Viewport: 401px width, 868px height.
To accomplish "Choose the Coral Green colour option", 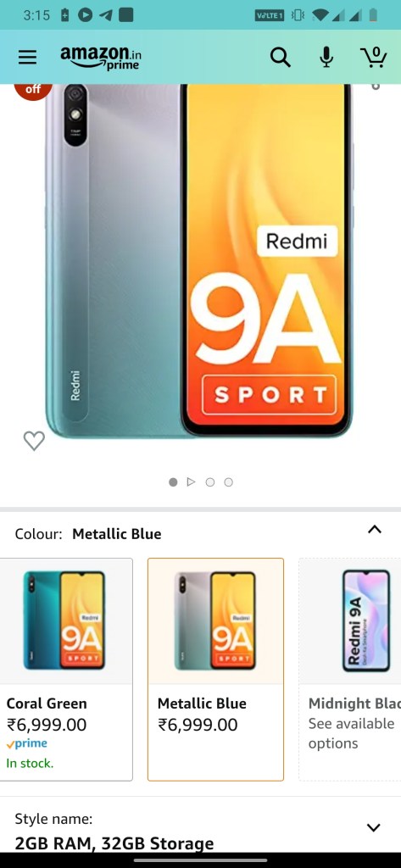I will pyautogui.click(x=66, y=670).
